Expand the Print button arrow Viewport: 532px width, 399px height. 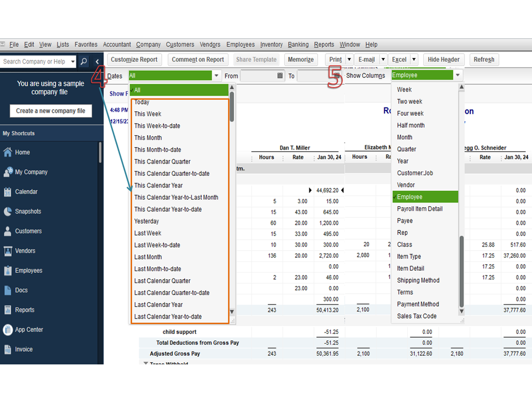click(349, 59)
